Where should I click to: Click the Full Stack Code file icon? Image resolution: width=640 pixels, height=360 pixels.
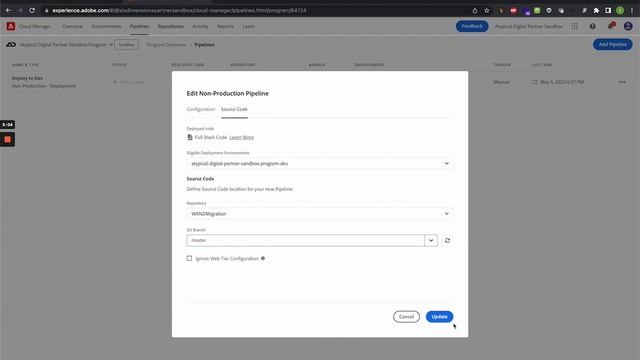(190, 137)
